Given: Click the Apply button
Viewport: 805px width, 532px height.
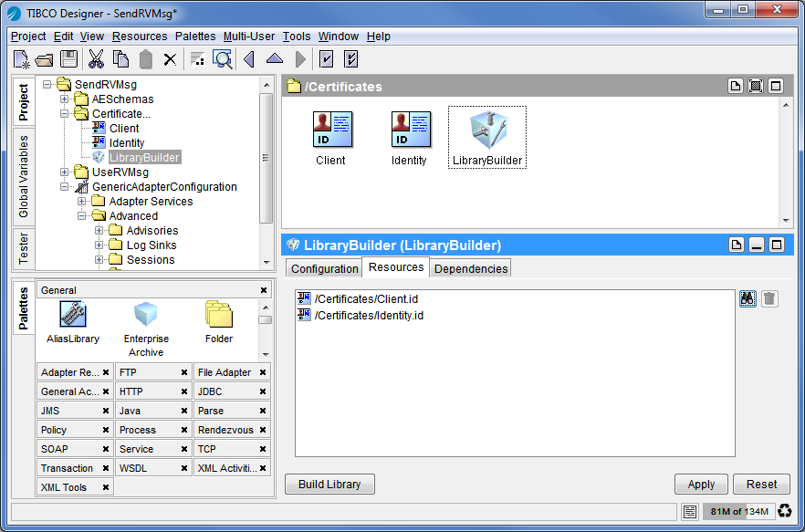Looking at the screenshot, I should [701, 485].
